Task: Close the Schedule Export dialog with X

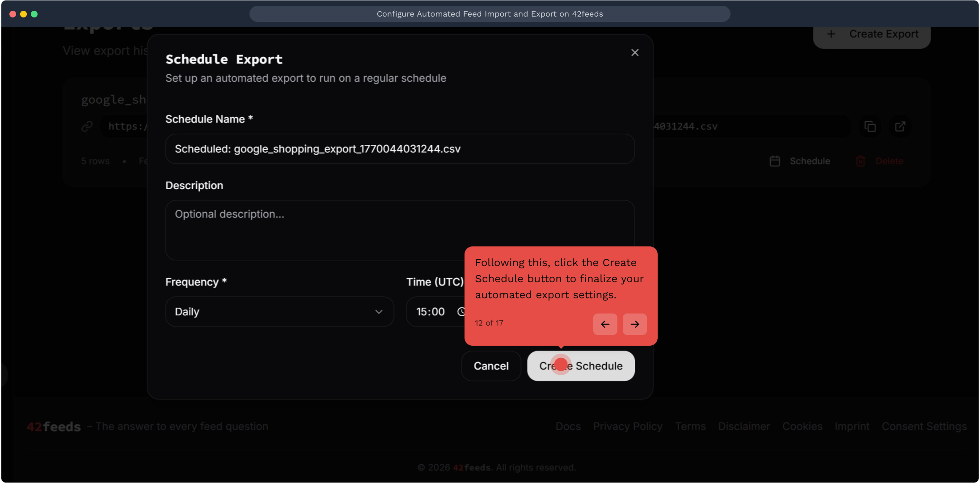Action: pyautogui.click(x=634, y=53)
